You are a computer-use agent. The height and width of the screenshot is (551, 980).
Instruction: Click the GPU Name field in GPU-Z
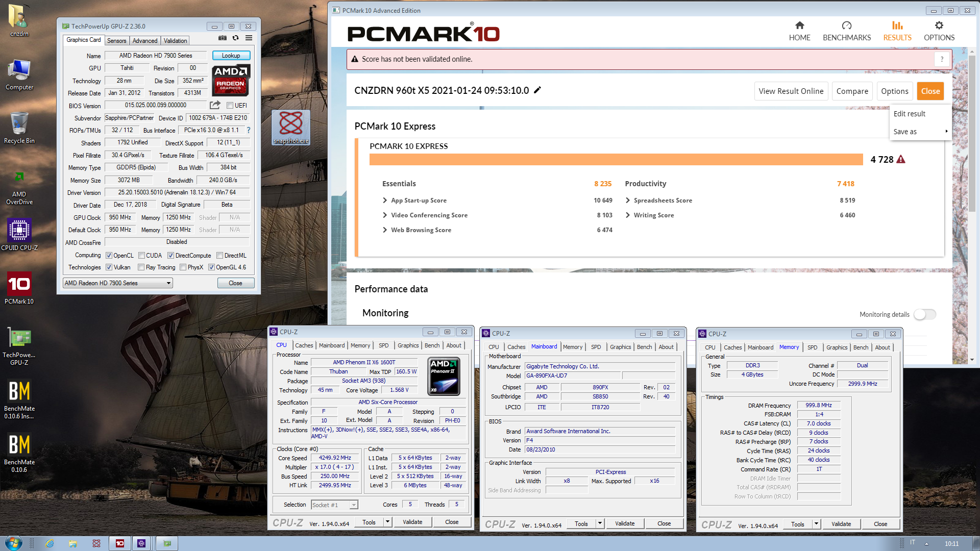(156, 56)
